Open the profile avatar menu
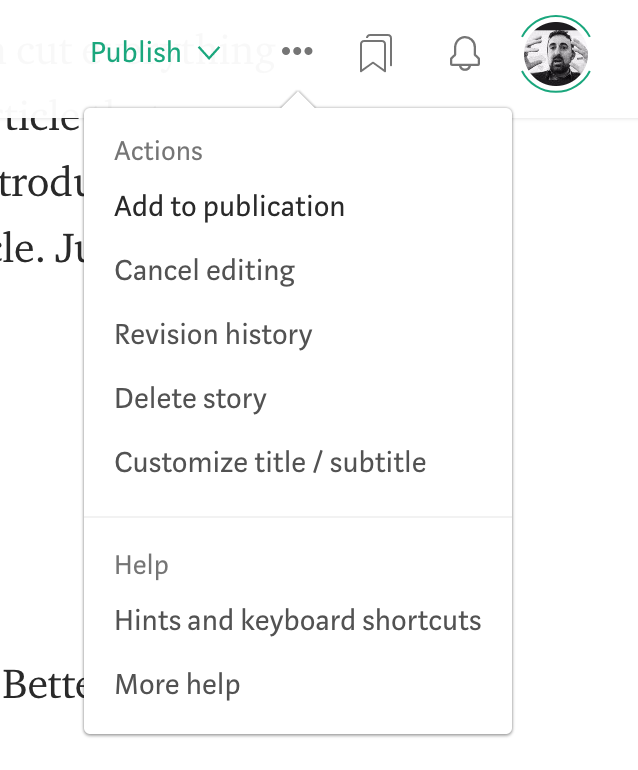Screen dimensions: 638x770 [x=556, y=52]
